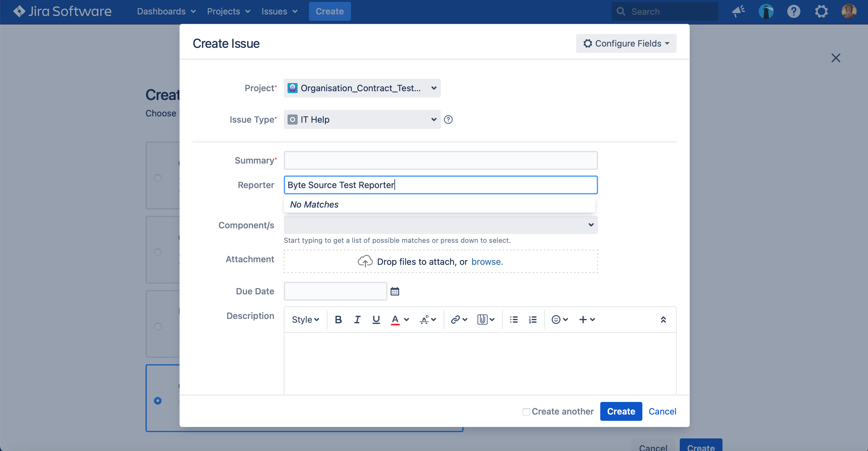Click the Due Date input field
The height and width of the screenshot is (451, 868).
click(x=335, y=291)
